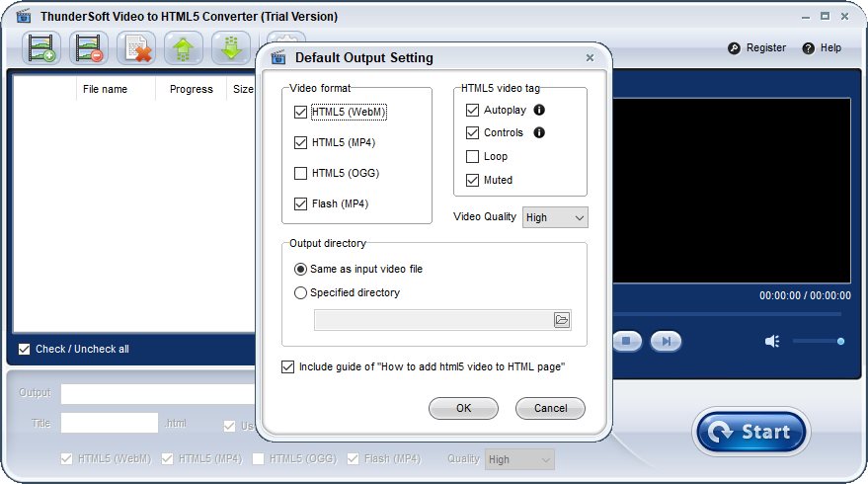Screen dimensions: 868x484
Task: Enable the Loop checkbox
Action: [472, 157]
